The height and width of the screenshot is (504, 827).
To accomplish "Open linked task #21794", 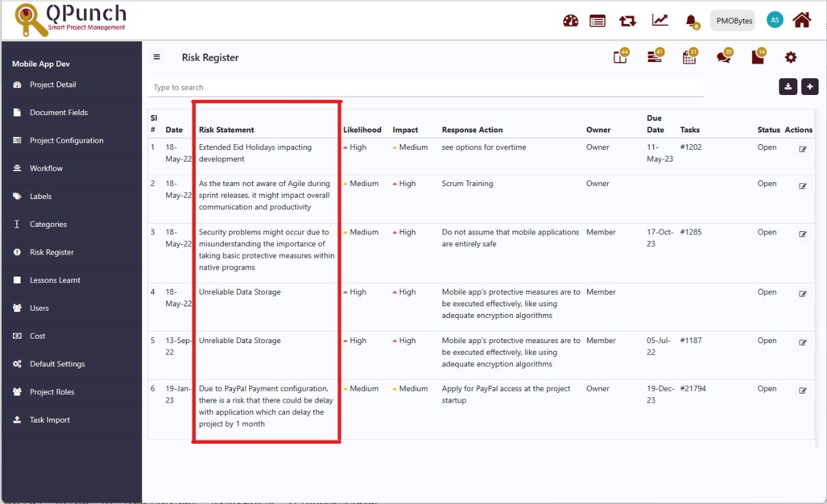I will coord(693,388).
